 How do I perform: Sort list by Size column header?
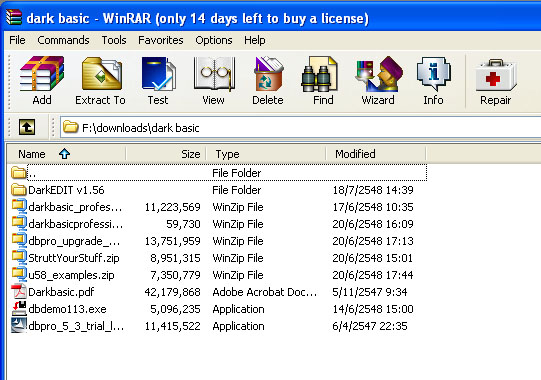click(x=166, y=154)
